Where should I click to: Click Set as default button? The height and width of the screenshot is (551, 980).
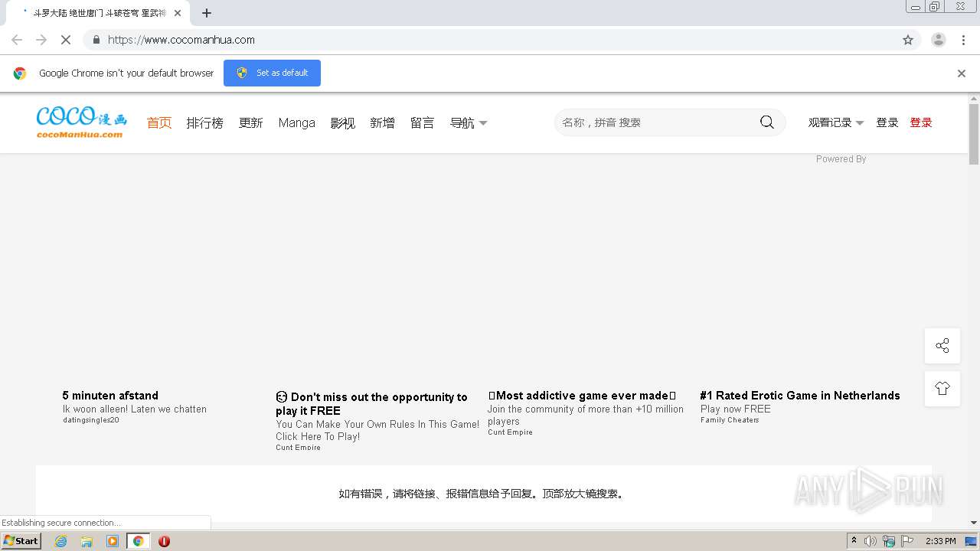point(272,73)
